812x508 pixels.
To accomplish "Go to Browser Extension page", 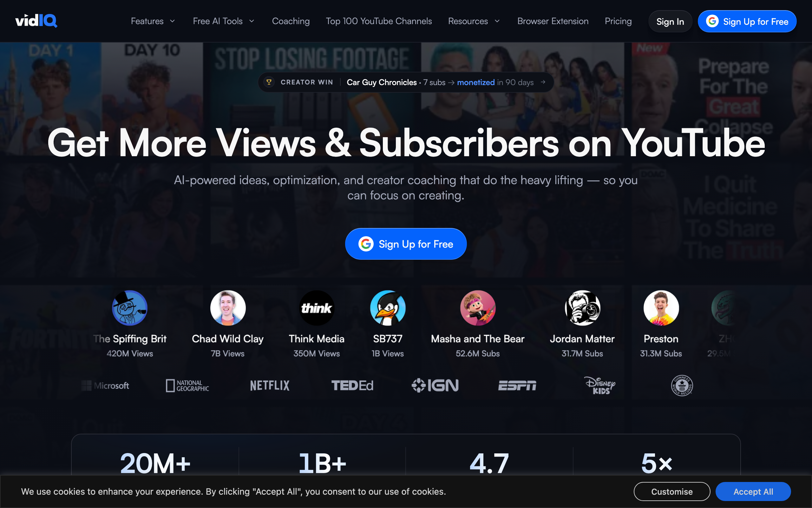I will (x=553, y=21).
